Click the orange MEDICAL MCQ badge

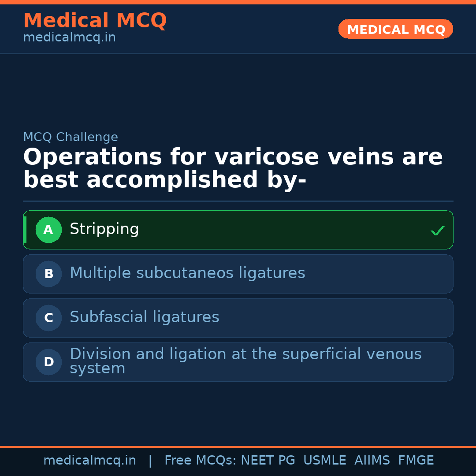(x=395, y=30)
